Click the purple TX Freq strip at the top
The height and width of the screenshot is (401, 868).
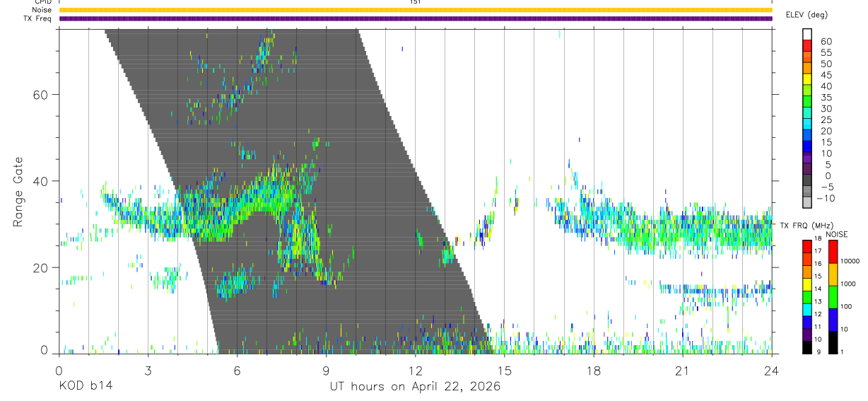pos(416,18)
